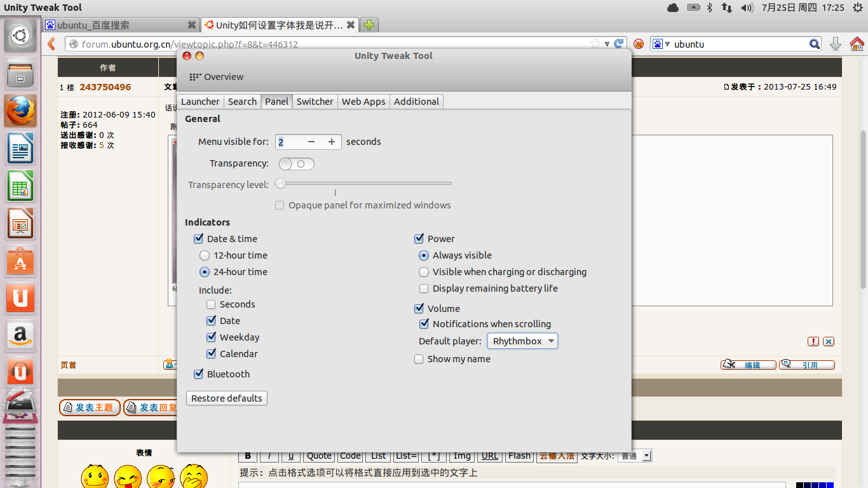Click the browser page vertical scrollbar
The width and height of the screenshot is (868, 488).
pyautogui.click(x=864, y=210)
